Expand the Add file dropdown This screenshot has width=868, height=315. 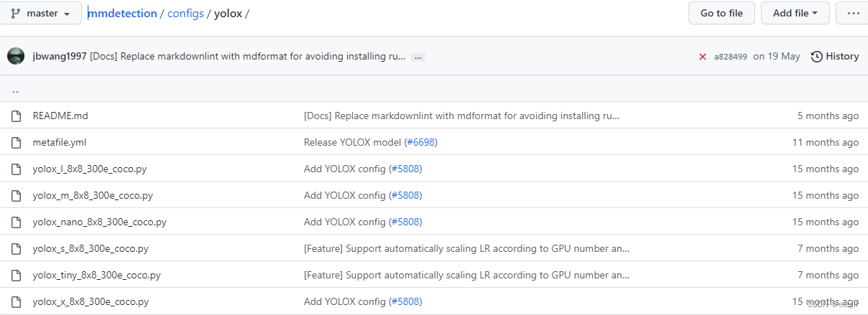point(795,13)
